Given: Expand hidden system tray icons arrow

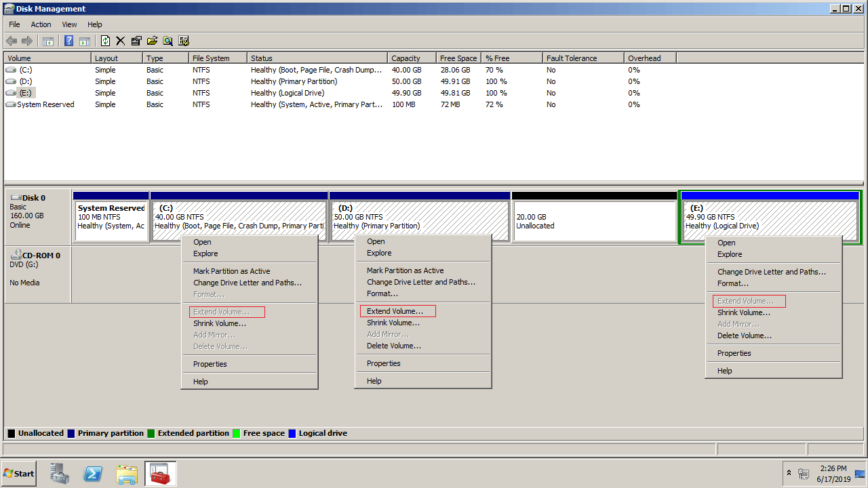Looking at the screenshot, I should coord(789,472).
